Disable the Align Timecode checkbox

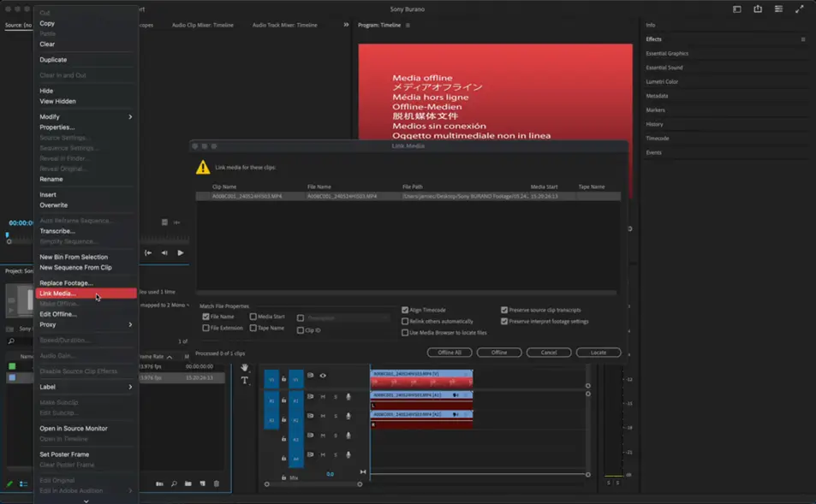point(405,311)
